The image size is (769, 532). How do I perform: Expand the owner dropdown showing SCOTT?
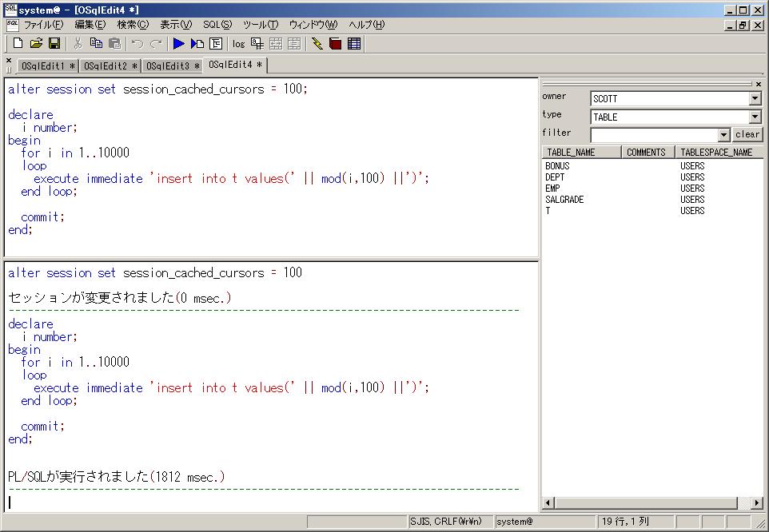click(x=755, y=99)
